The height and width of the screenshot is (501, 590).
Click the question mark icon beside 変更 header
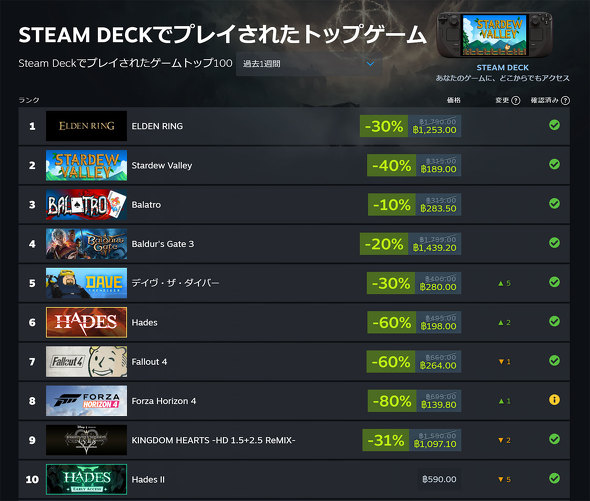pyautogui.click(x=516, y=101)
